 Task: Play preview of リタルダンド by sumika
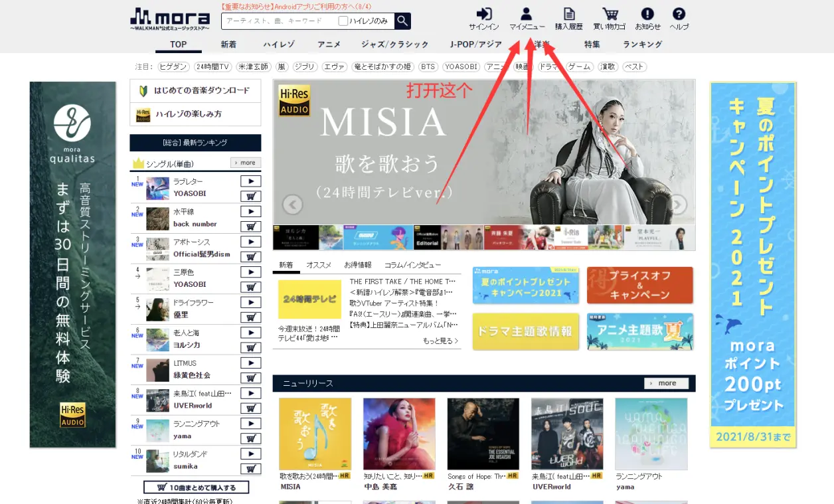250,454
